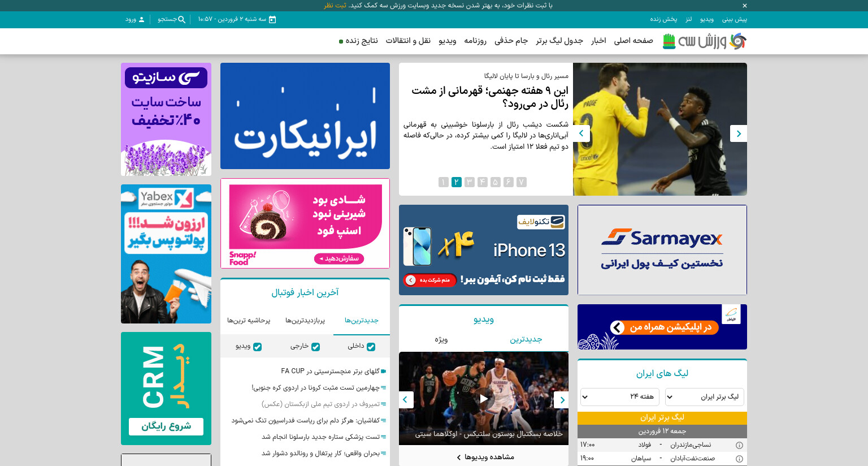Go to previous video in carousel
The image size is (868, 466).
[x=561, y=400]
